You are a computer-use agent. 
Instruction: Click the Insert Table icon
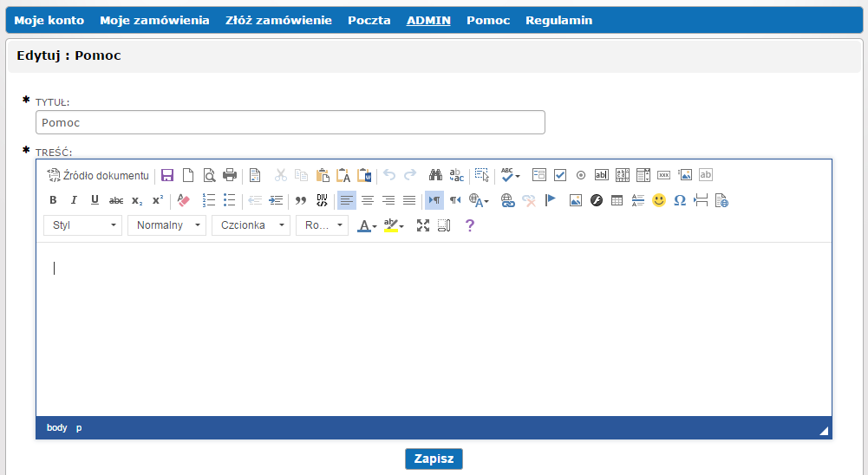(x=617, y=200)
